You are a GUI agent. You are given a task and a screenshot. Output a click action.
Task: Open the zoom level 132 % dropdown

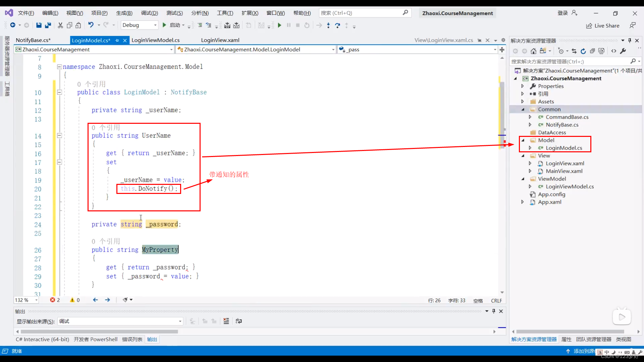pyautogui.click(x=36, y=300)
